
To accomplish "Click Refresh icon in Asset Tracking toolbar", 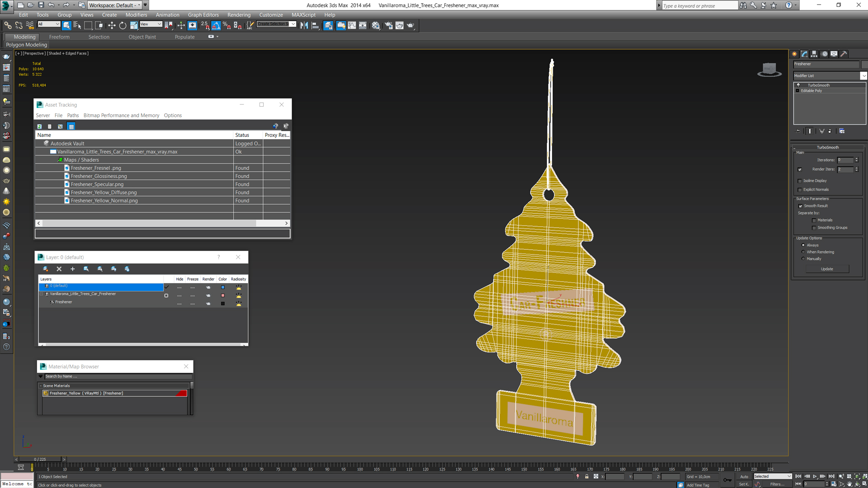I will 39,127.
